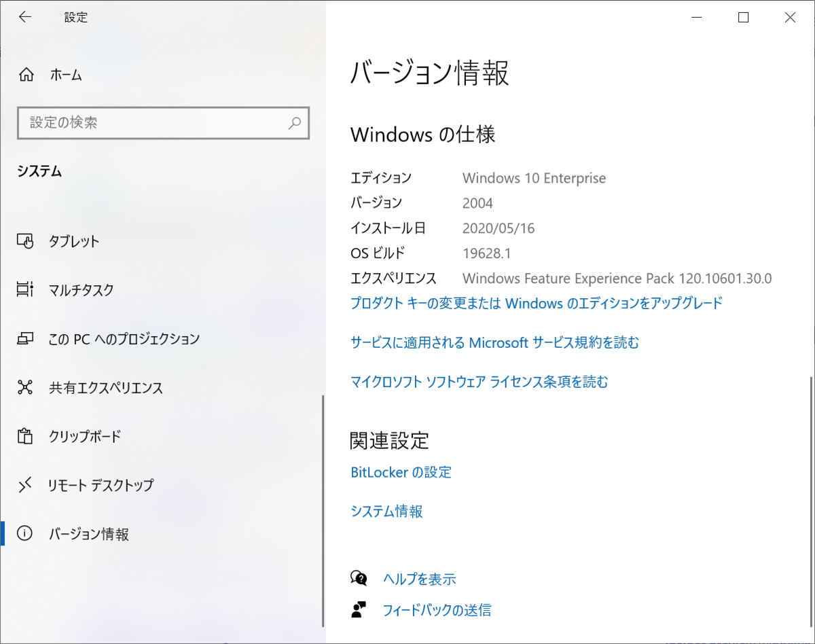The width and height of the screenshot is (815, 644).
Task: Open リモート デスクトップ settings
Action: coord(162,485)
